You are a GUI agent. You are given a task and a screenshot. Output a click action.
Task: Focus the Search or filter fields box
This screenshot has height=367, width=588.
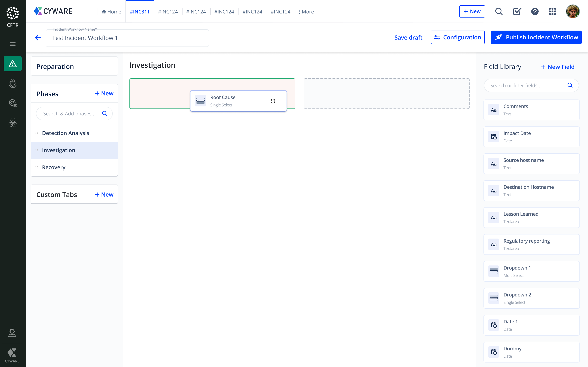point(527,85)
